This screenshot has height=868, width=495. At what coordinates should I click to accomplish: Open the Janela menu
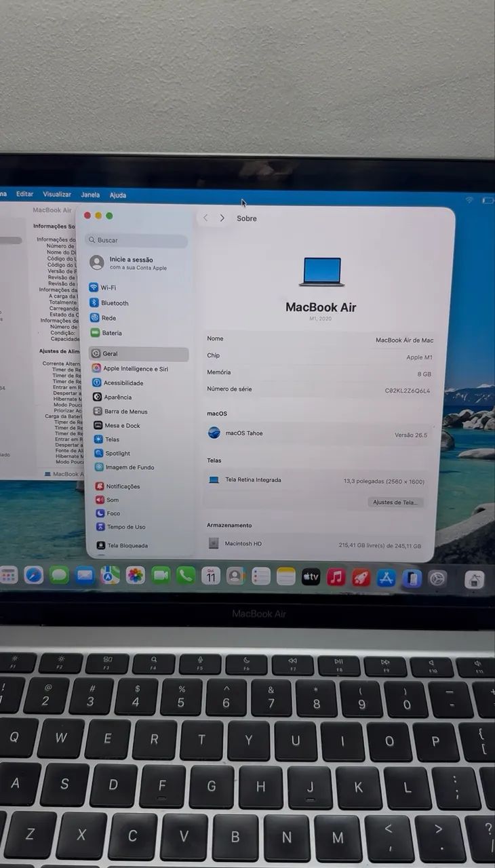point(90,195)
